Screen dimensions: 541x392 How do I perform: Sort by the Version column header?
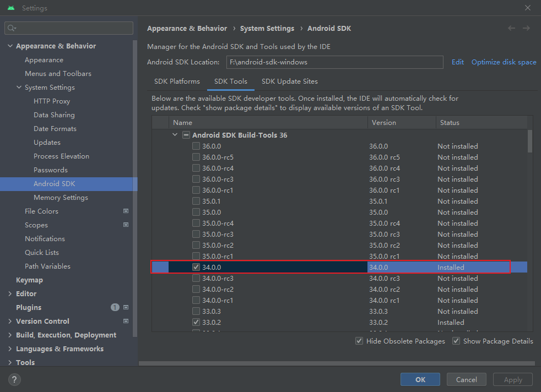(x=402, y=122)
